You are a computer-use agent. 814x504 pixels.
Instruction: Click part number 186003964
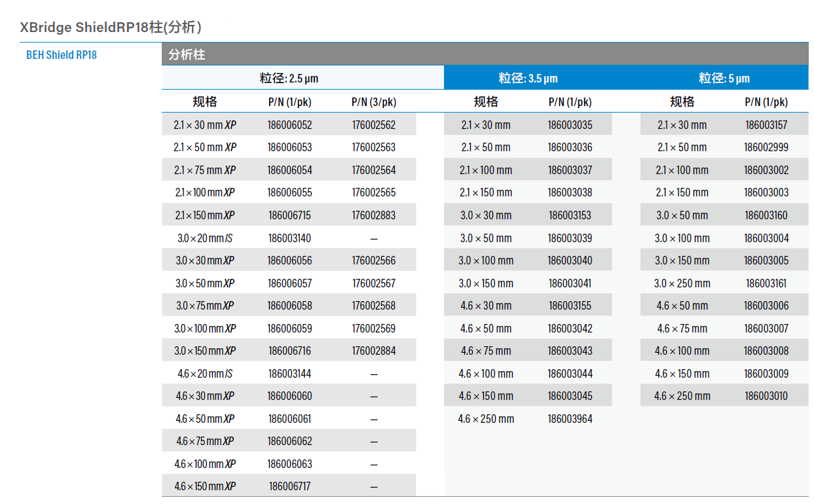[570, 419]
